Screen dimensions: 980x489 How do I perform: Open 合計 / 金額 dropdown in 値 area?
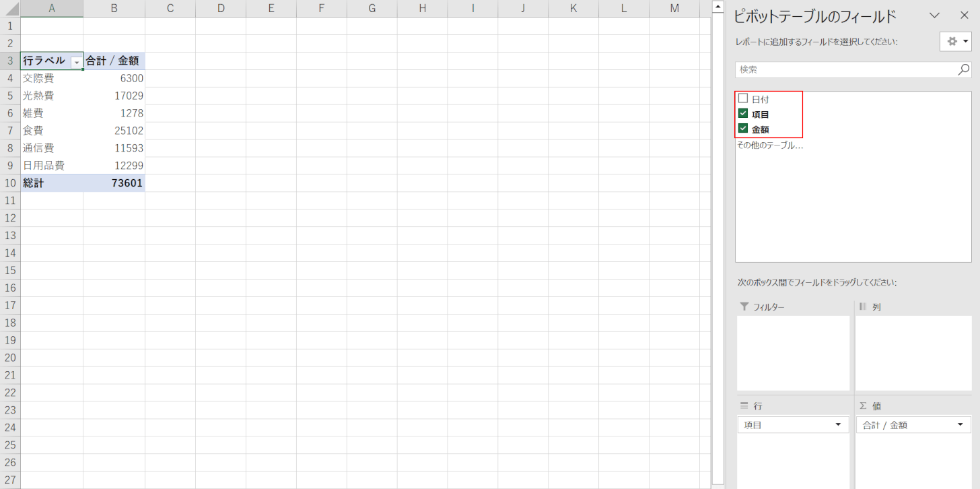(960, 425)
